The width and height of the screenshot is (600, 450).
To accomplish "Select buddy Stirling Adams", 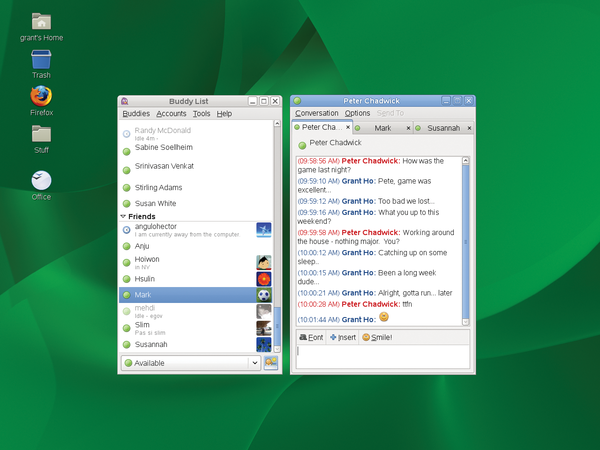I will (x=197, y=188).
